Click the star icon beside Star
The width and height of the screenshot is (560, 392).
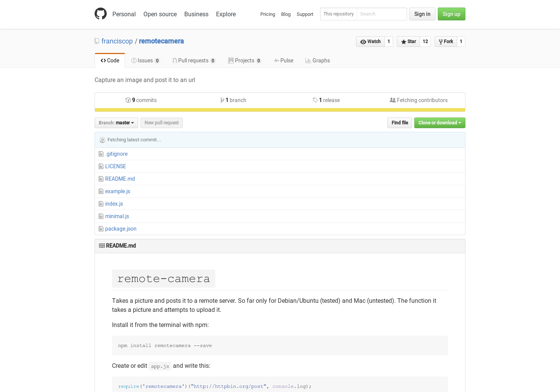pos(404,42)
